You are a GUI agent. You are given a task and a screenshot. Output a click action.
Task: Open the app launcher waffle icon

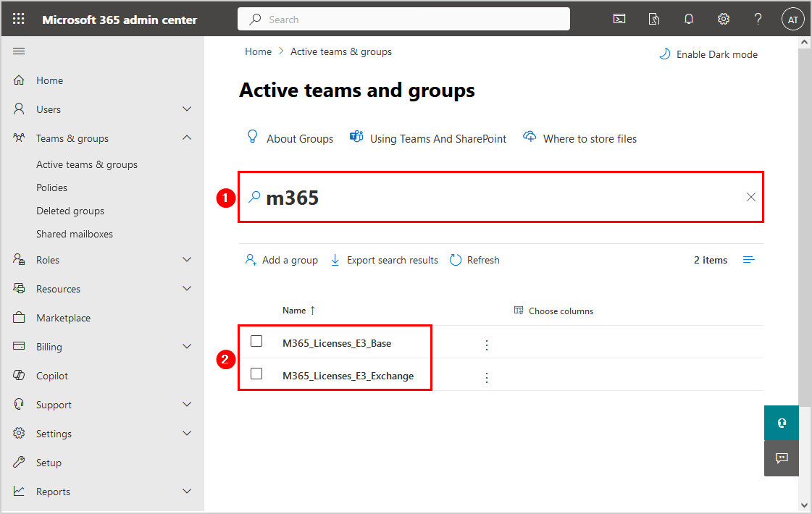(x=19, y=19)
